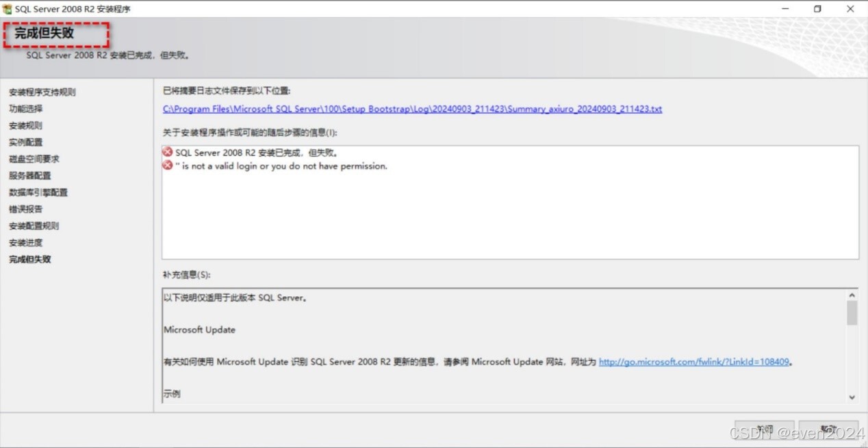Click the 关闭 button at the bottom
The image size is (868, 448).
(765, 430)
